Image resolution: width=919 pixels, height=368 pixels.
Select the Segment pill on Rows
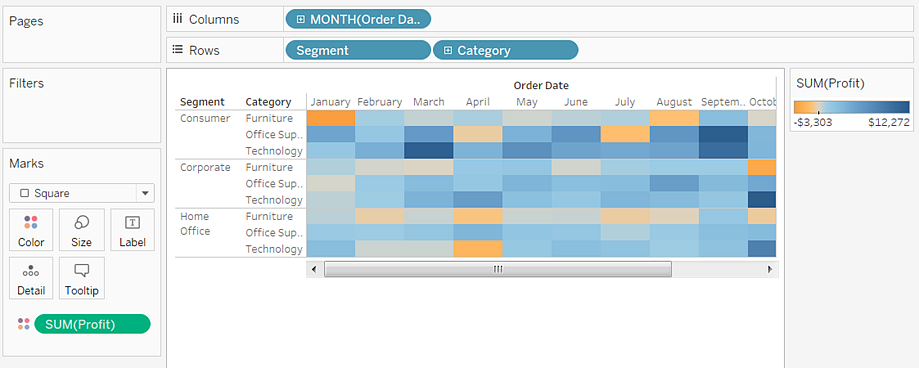click(x=358, y=50)
